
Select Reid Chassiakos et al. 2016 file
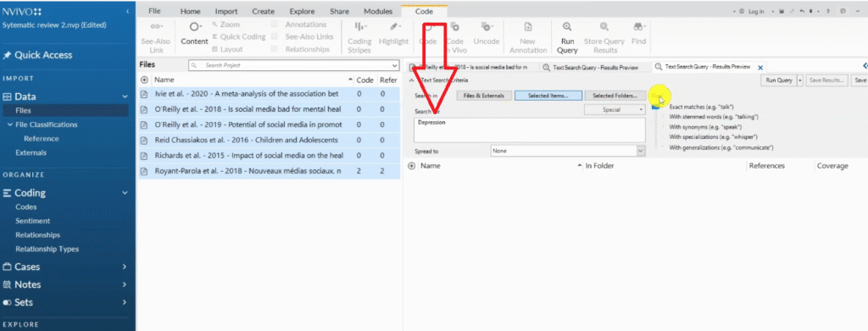(269, 141)
